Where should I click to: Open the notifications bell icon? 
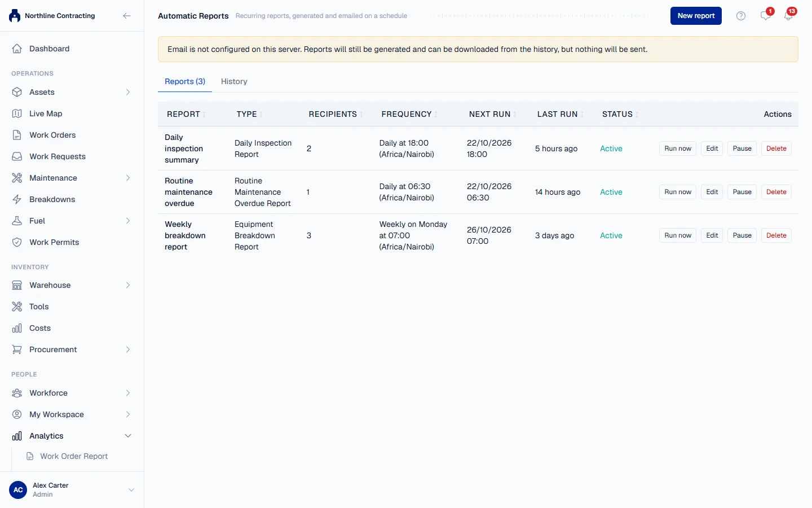pyautogui.click(x=788, y=16)
